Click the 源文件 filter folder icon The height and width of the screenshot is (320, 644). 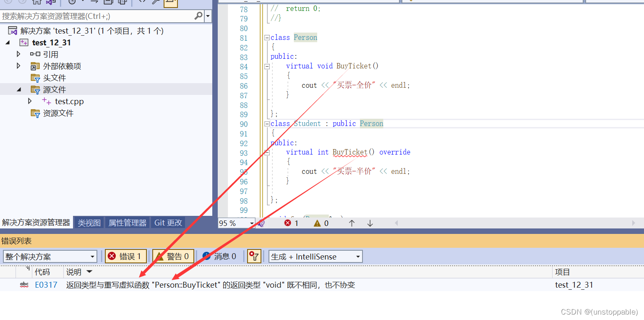(35, 90)
